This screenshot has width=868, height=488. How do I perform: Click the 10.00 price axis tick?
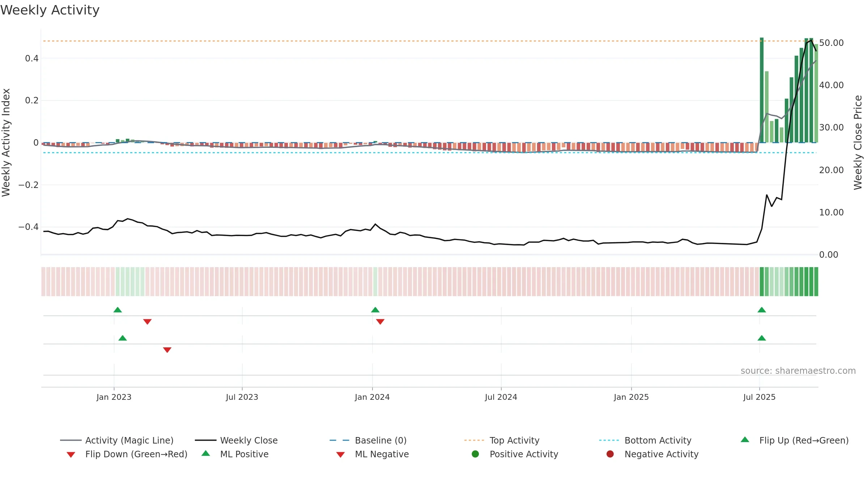831,212
